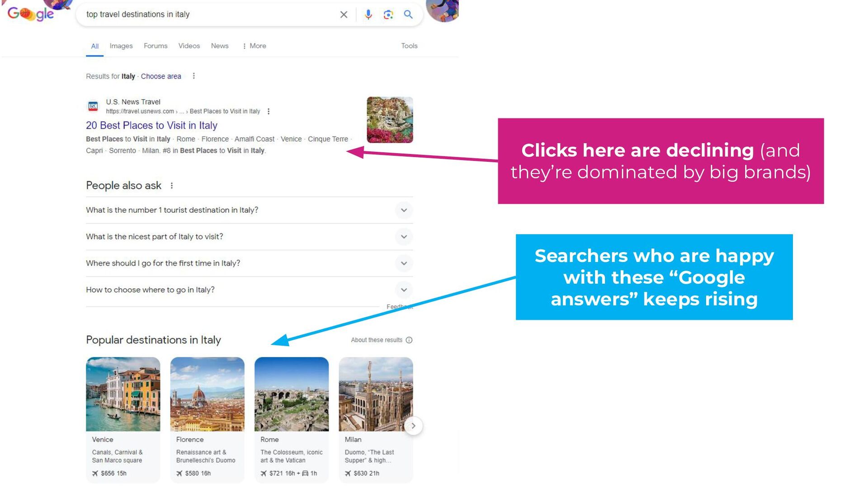This screenshot has height=488, width=868.
Task: Open the Milan destination photo
Action: [x=376, y=394]
